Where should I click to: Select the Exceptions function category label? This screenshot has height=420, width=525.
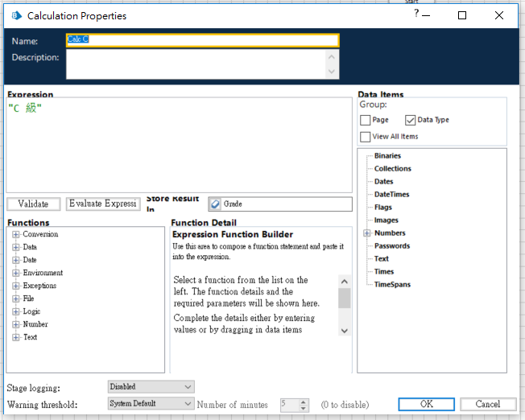(x=39, y=286)
